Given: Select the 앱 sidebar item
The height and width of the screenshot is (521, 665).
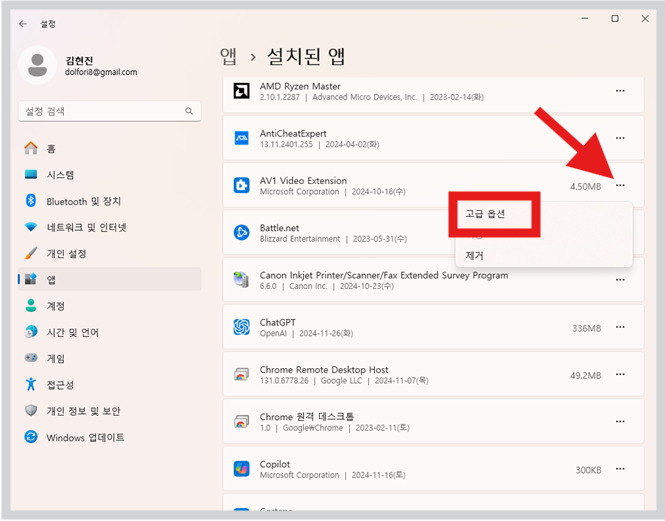Looking at the screenshot, I should pyautogui.click(x=109, y=279).
